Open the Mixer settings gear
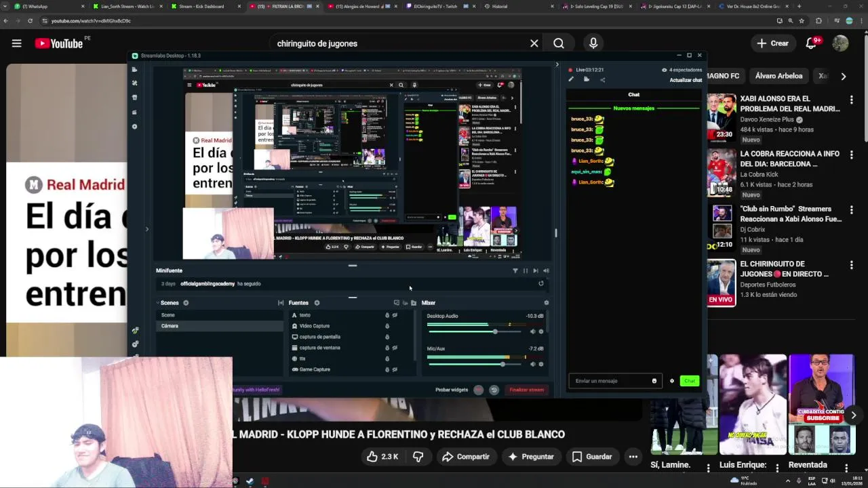The width and height of the screenshot is (868, 488). point(547,303)
